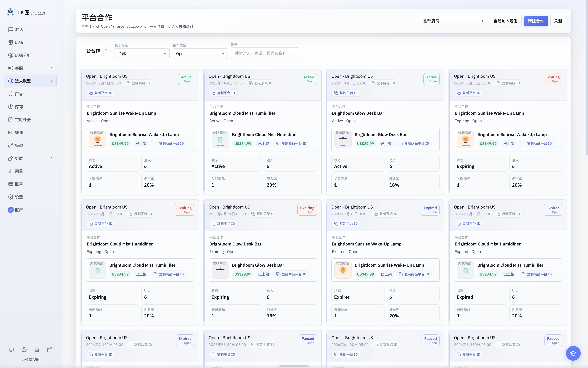This screenshot has height=368, width=588.
Task: Click the 定时任务 clock icon
Action: click(11, 120)
